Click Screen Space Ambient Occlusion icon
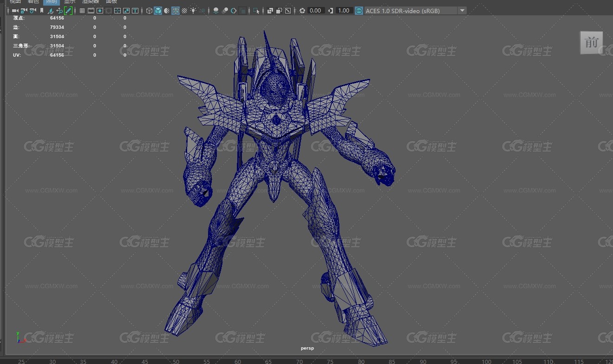Image resolution: width=613 pixels, height=364 pixels. [216, 10]
